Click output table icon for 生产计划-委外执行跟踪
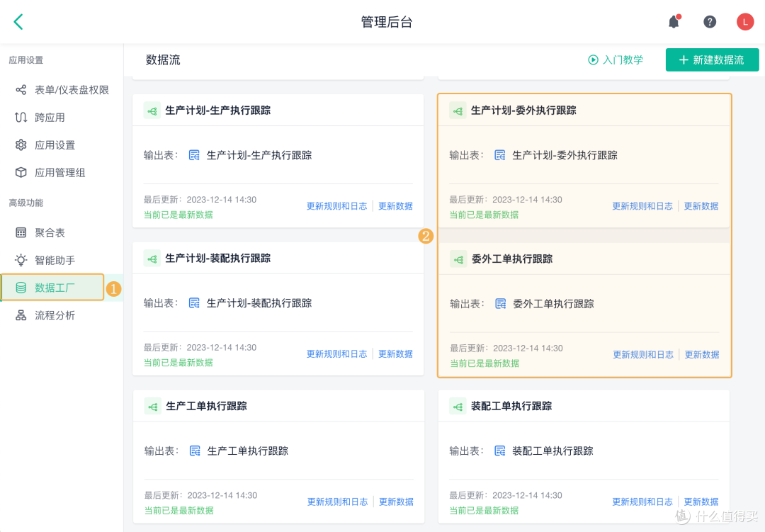This screenshot has height=532, width=765. [499, 155]
